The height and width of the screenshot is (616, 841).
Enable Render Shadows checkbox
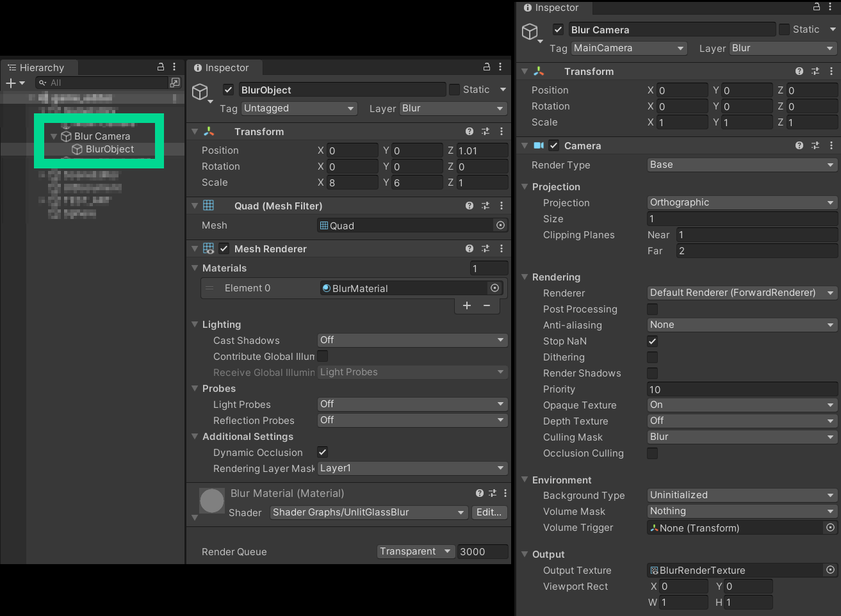tap(652, 373)
